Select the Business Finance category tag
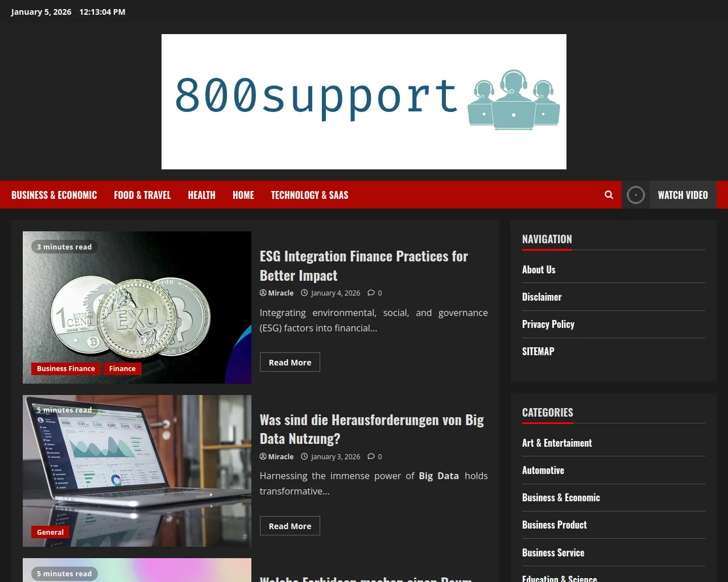This screenshot has height=582, width=728. point(66,368)
